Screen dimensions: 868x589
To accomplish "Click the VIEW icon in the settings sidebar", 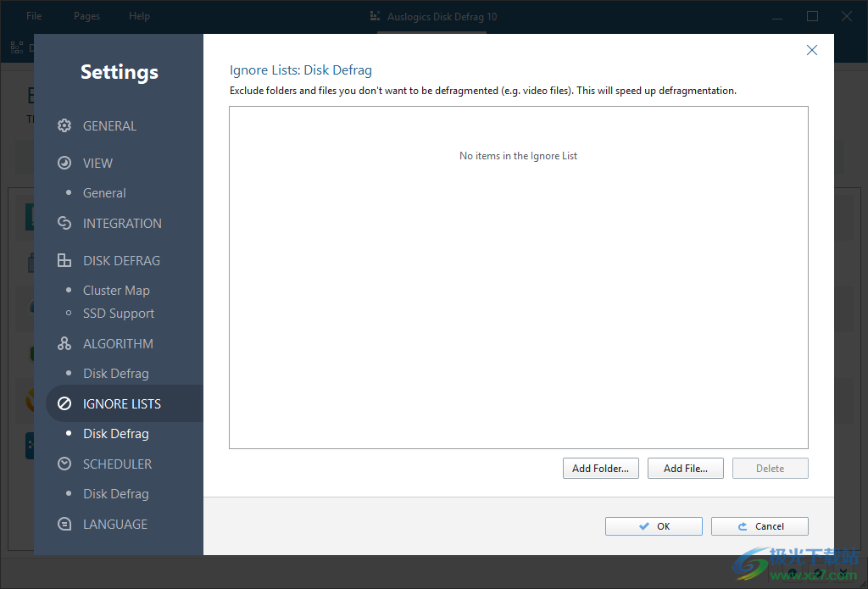I will 64,163.
